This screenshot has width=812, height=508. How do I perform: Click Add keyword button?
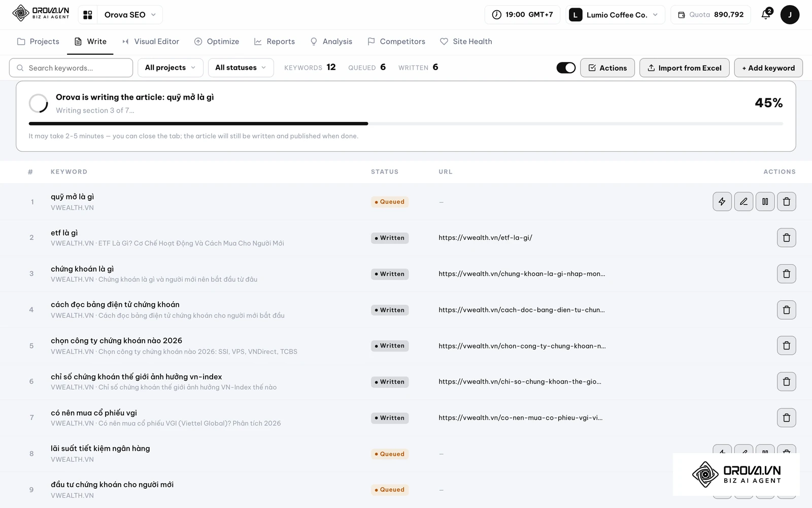point(768,68)
